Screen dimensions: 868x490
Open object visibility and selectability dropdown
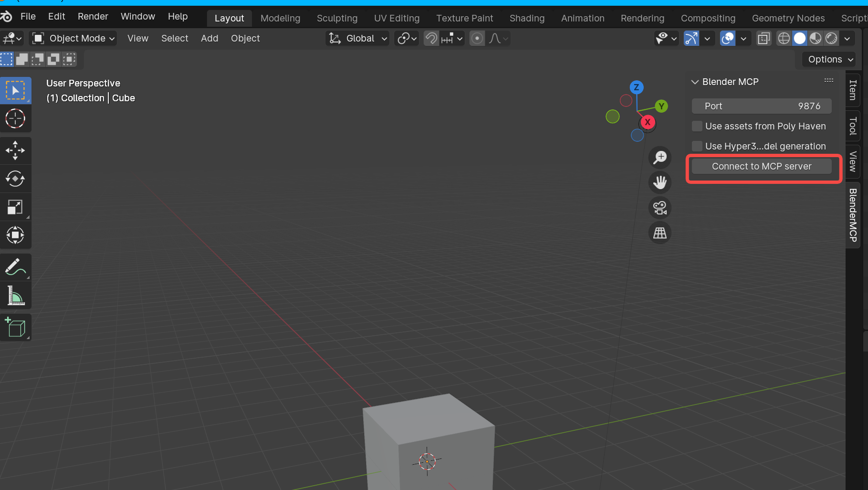(x=667, y=38)
